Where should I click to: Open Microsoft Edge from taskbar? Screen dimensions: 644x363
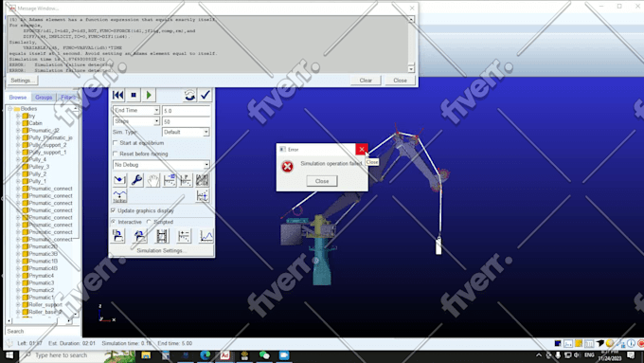205,355
